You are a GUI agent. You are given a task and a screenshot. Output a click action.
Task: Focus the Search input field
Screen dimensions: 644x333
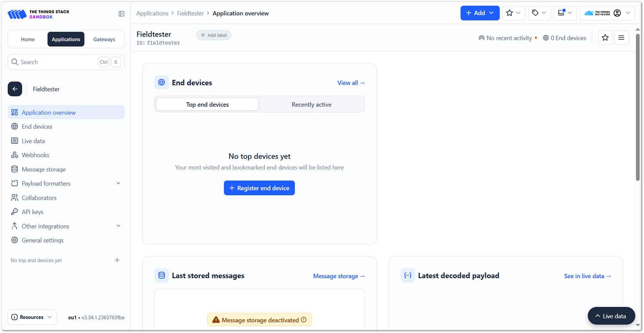pyautogui.click(x=57, y=62)
